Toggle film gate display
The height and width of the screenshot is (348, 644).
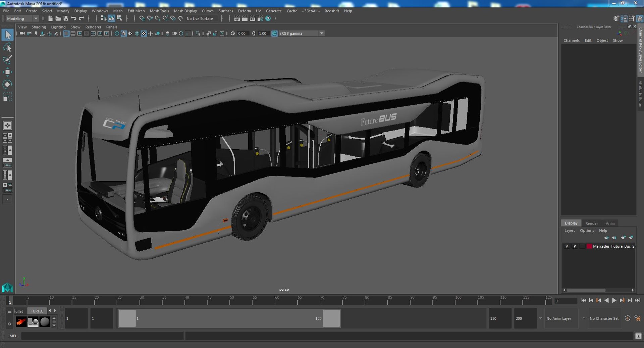pos(73,34)
